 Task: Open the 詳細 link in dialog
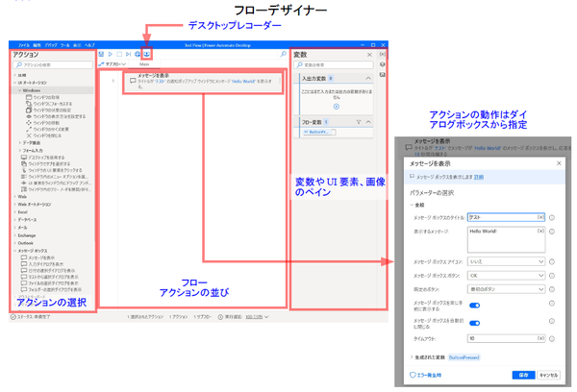point(479,177)
